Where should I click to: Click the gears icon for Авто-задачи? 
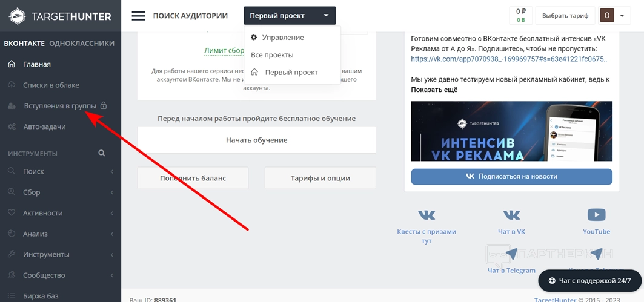point(12,126)
